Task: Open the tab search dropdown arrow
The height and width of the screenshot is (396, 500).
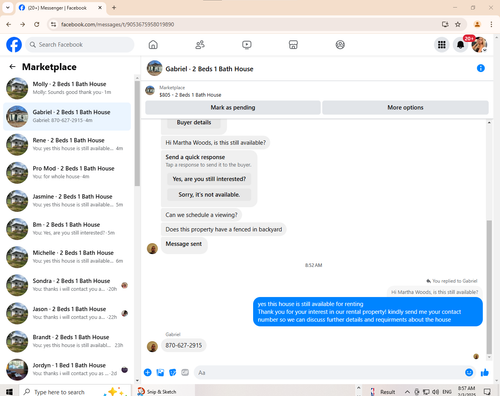Action: [8, 7]
